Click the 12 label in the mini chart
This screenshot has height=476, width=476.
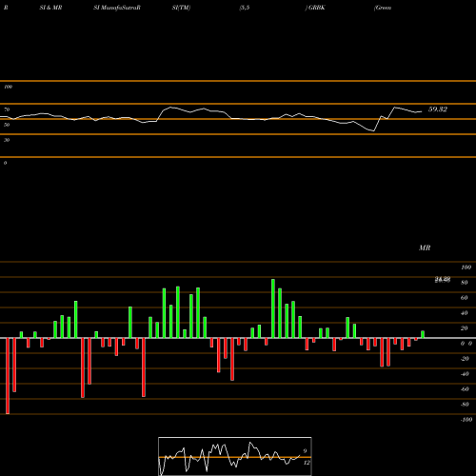click(307, 463)
